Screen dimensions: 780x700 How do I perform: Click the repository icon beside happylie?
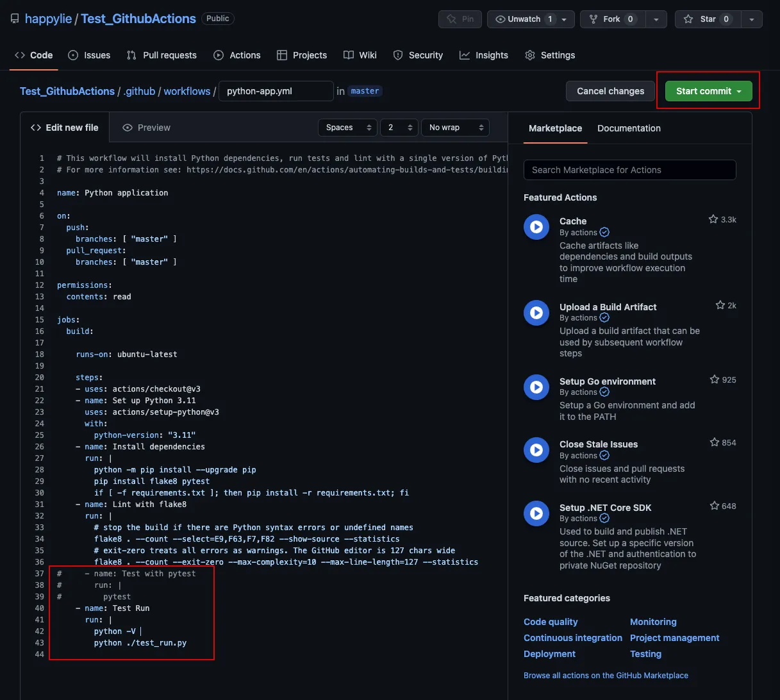15,19
